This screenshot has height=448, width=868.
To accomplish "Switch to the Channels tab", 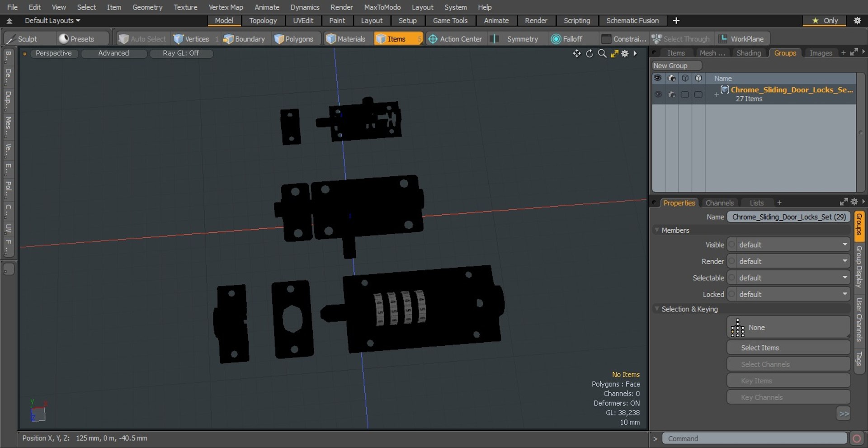I will click(719, 203).
